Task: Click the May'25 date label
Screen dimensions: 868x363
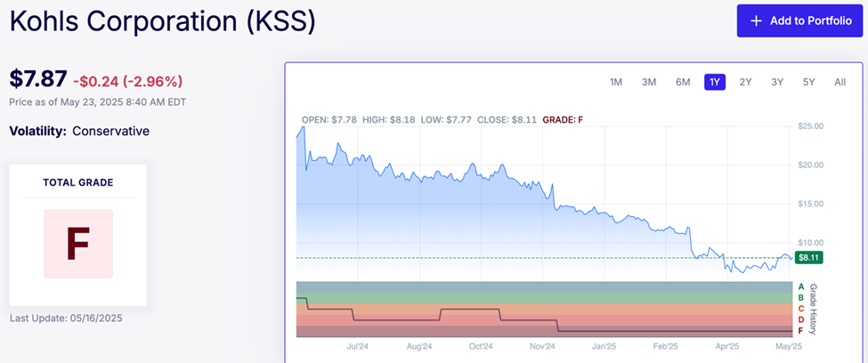Action: coord(789,346)
